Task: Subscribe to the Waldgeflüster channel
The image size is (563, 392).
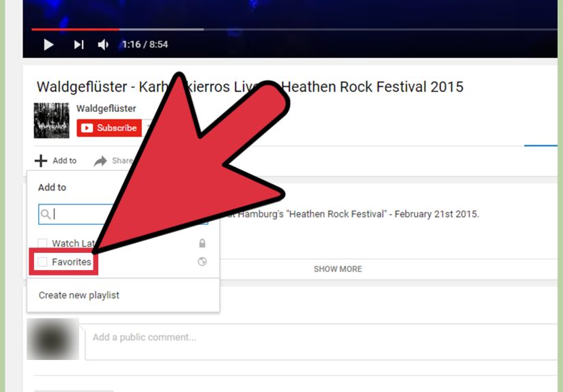Action: tap(109, 128)
